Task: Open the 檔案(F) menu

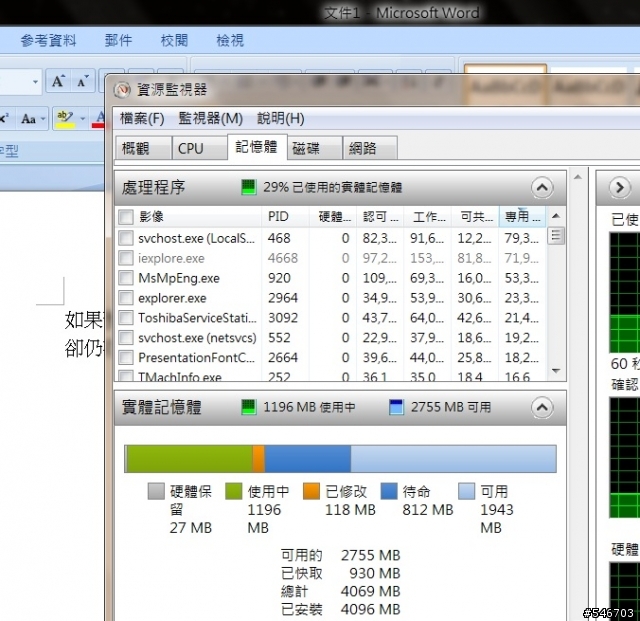Action: coord(142,118)
